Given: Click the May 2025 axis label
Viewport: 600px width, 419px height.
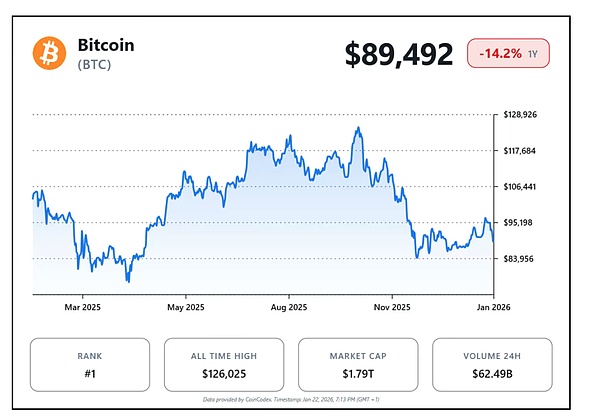Looking at the screenshot, I should [186, 307].
